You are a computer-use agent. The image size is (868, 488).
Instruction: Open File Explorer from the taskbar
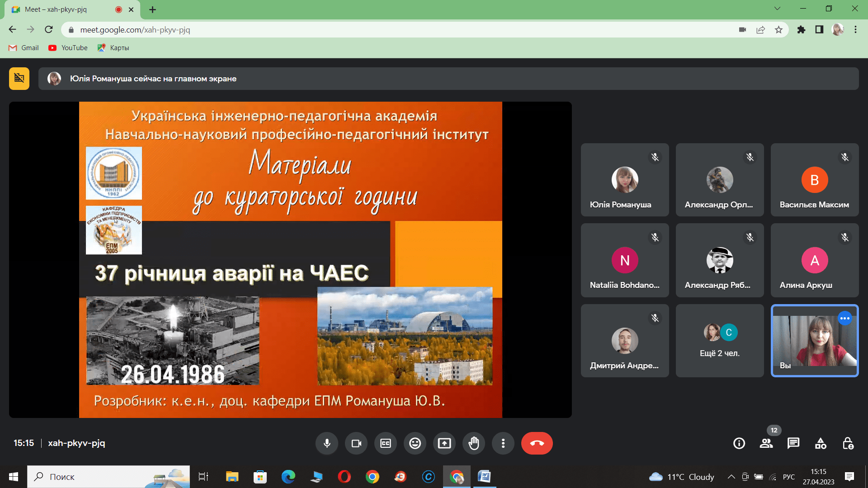(232, 477)
